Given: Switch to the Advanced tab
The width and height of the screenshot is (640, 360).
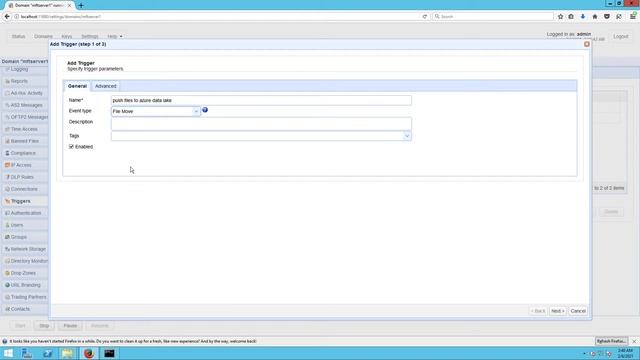Looking at the screenshot, I should coord(106,86).
